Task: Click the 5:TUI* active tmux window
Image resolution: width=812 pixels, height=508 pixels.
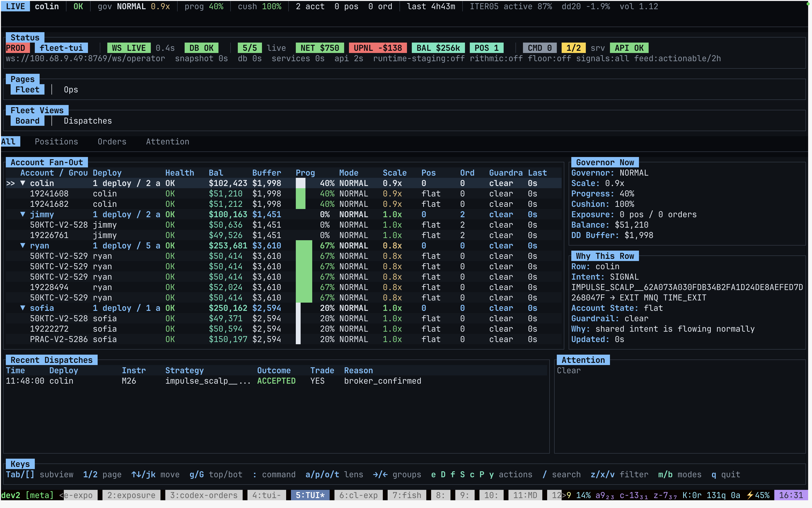Action: [310, 495]
